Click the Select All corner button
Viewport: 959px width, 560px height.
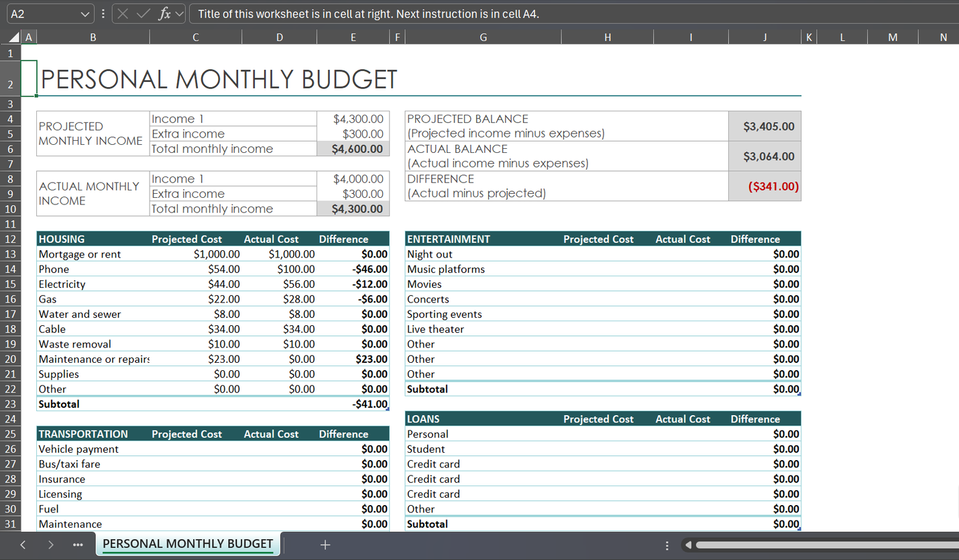tap(12, 37)
